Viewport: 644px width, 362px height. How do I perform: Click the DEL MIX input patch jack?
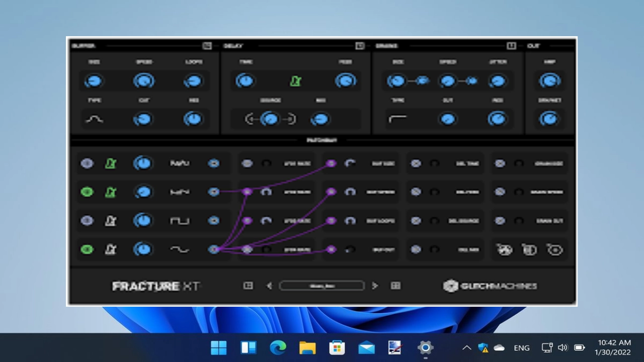coord(416,249)
